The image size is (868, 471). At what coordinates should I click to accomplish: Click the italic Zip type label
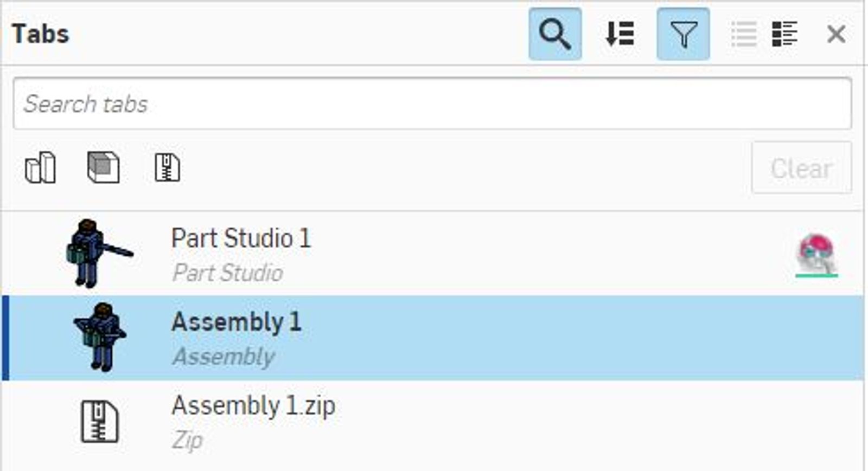(x=187, y=441)
